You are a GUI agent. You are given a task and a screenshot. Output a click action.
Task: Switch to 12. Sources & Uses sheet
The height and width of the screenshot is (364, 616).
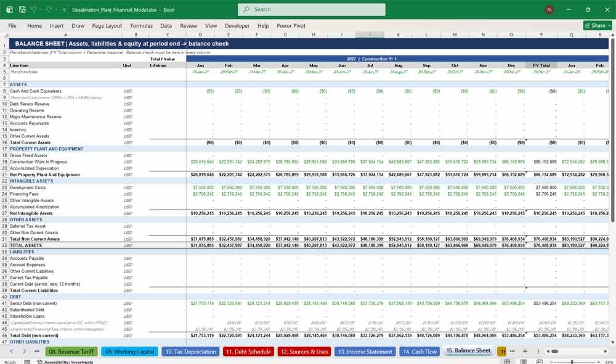click(x=304, y=352)
